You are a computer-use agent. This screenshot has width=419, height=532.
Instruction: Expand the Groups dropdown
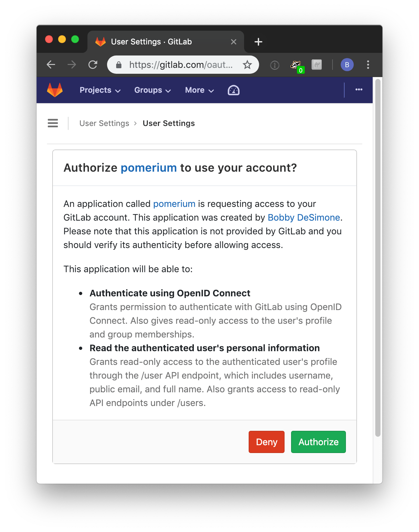click(153, 90)
